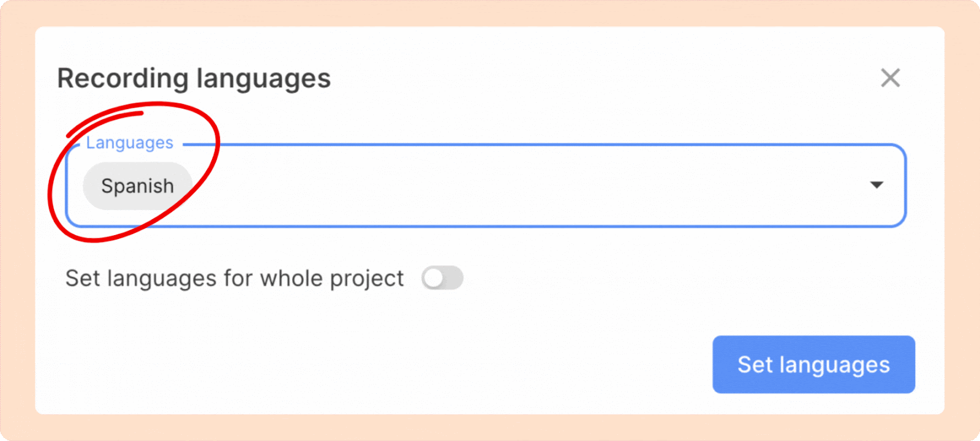The height and width of the screenshot is (441, 980).
Task: Expand the Languages dropdown arrow
Action: 876,185
